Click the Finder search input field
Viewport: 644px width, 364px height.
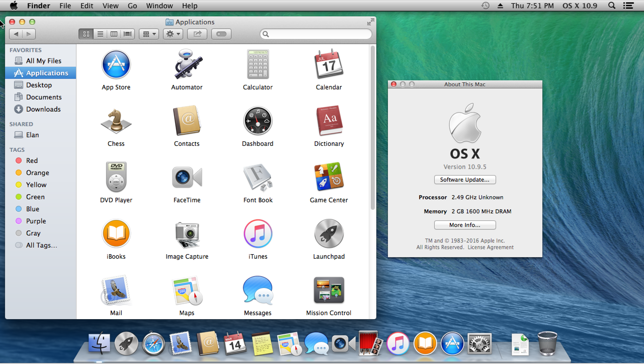point(316,34)
